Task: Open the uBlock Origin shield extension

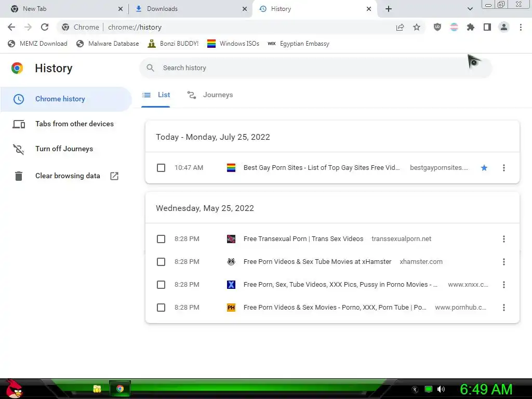Action: click(437, 27)
